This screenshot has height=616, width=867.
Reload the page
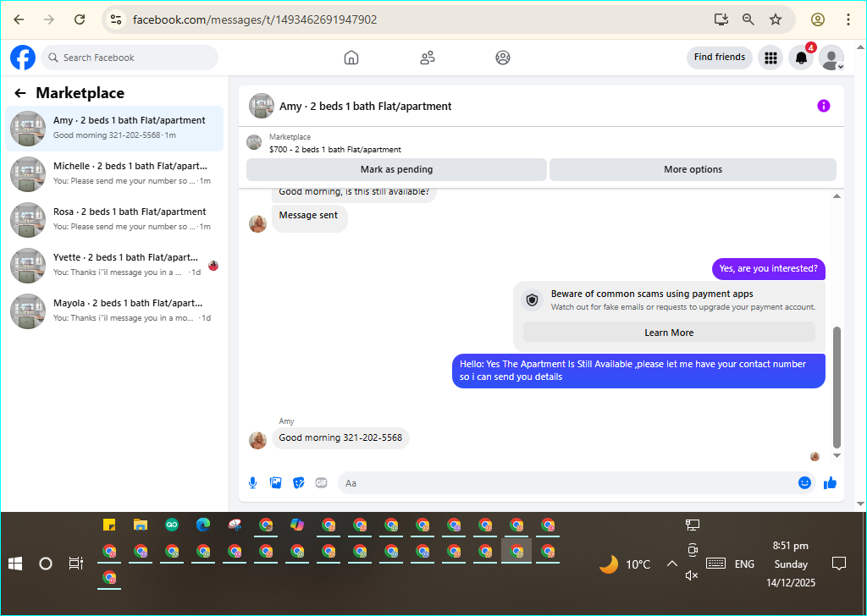[x=80, y=19]
